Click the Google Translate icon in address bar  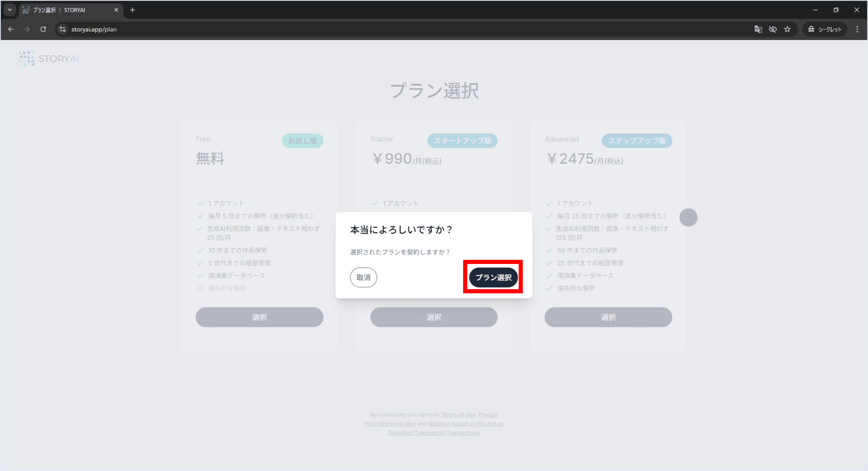(x=758, y=29)
